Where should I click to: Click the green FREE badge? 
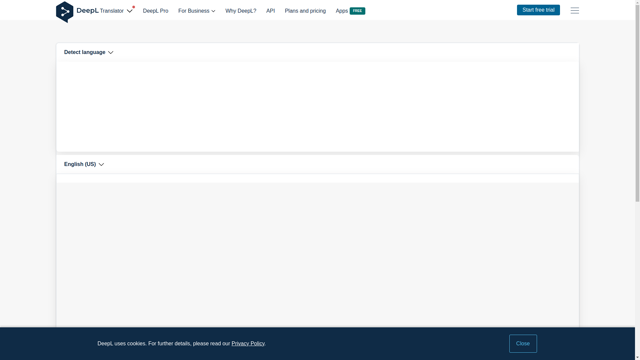click(357, 11)
